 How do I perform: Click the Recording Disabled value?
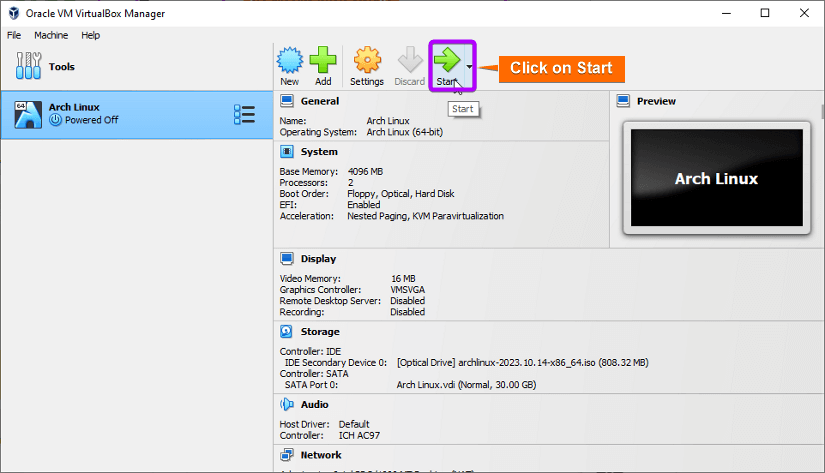point(407,311)
